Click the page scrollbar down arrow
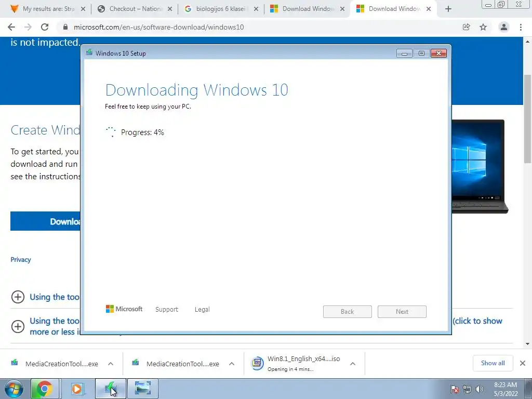Image resolution: width=532 pixels, height=399 pixels. click(x=527, y=344)
